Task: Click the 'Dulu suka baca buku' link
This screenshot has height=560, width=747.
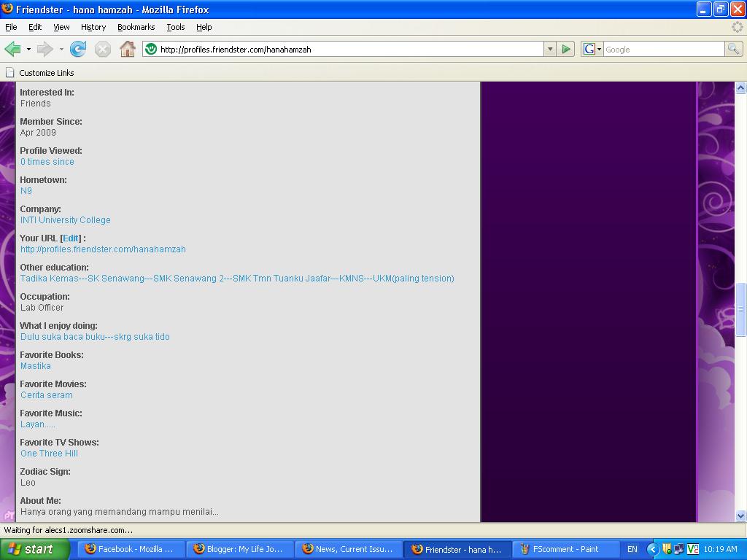Action: point(95,337)
